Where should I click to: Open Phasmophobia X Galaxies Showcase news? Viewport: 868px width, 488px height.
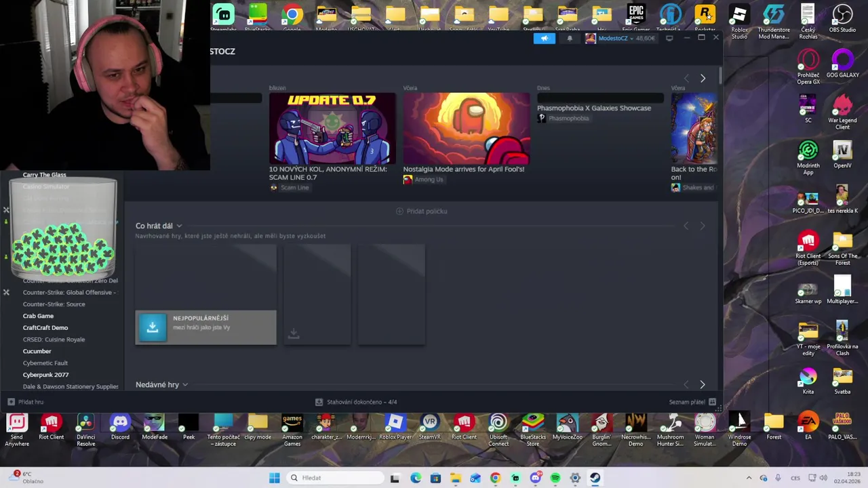pos(594,108)
